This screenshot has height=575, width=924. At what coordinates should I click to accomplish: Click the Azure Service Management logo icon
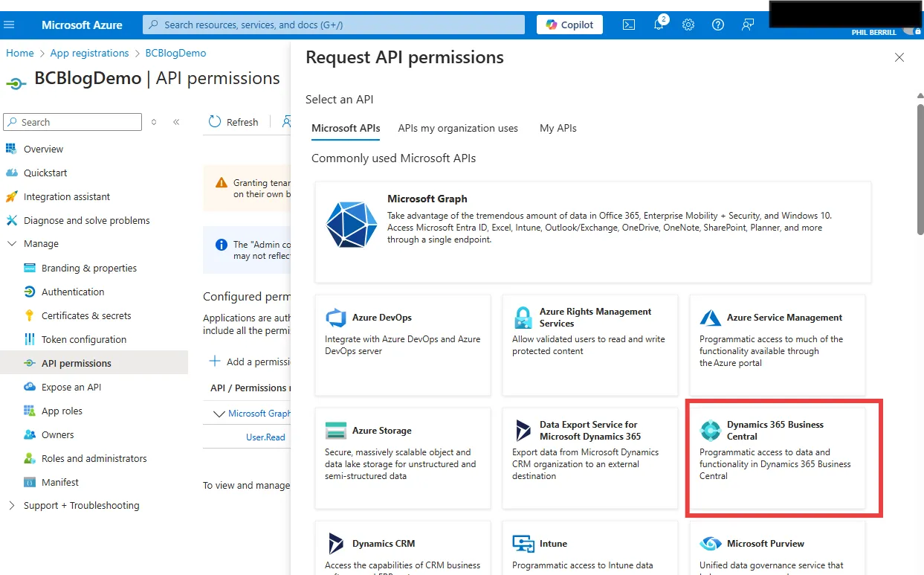pos(711,318)
